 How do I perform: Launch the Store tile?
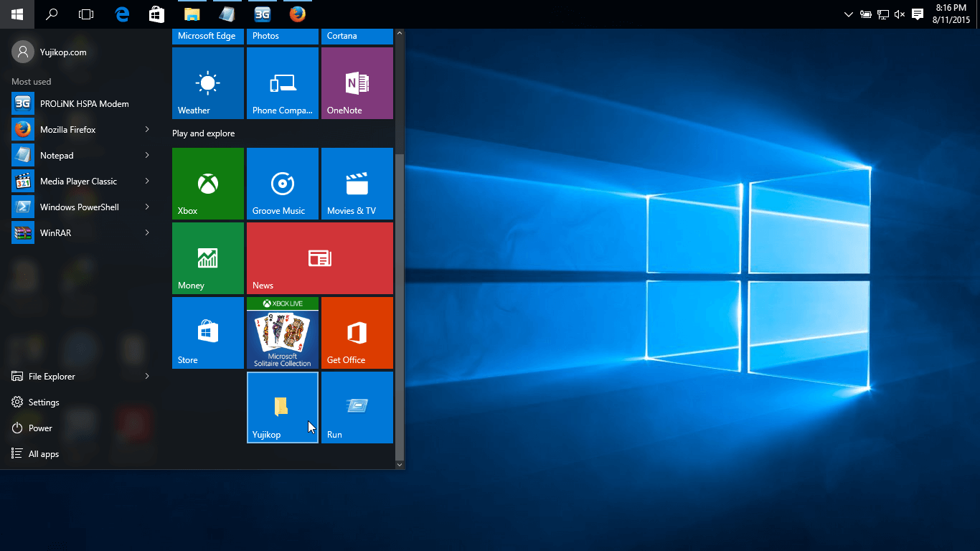(x=208, y=333)
